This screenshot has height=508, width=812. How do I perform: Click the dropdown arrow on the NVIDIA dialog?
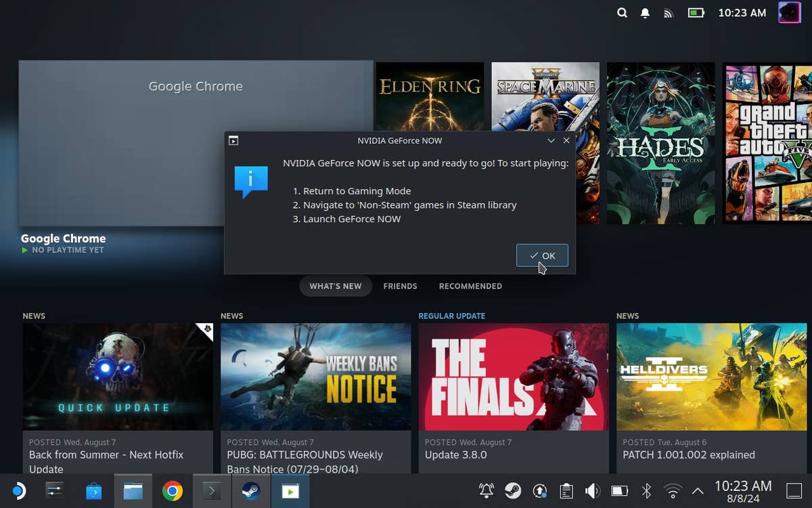tap(551, 140)
